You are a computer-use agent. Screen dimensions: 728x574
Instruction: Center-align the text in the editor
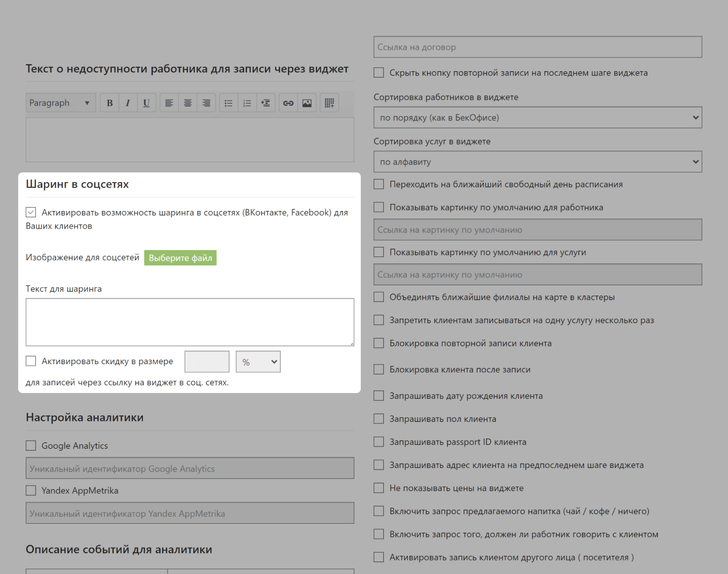click(188, 103)
